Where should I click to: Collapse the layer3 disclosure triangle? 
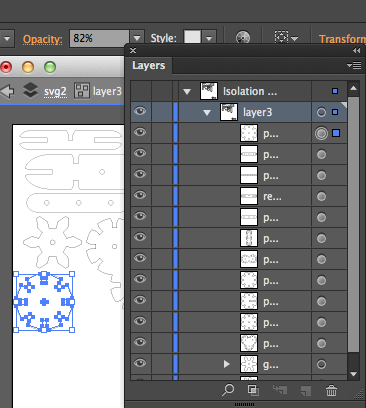207,113
